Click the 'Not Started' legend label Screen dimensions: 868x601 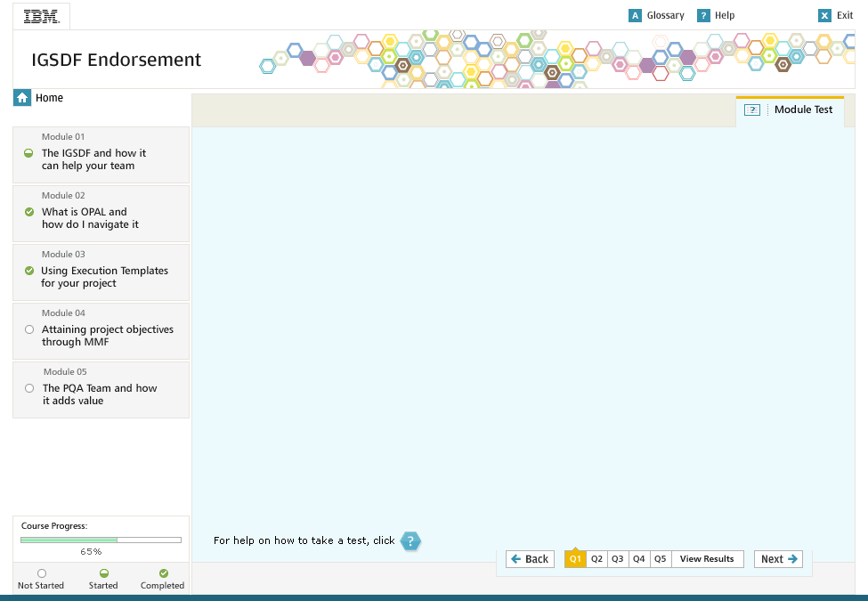point(41,586)
